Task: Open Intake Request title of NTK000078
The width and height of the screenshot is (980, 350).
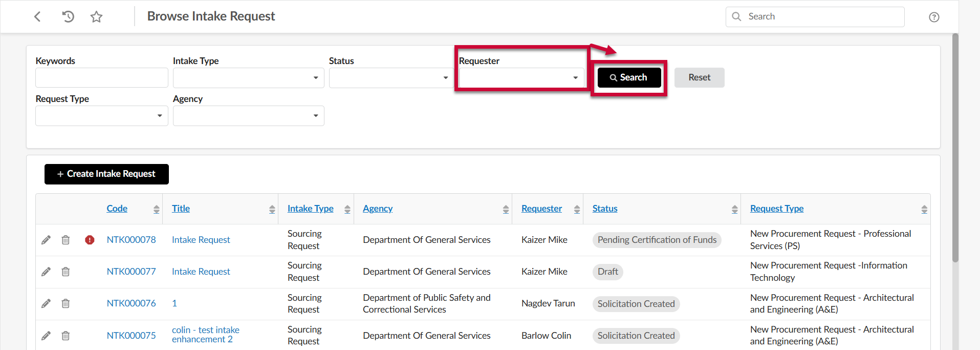Action: [x=201, y=240]
